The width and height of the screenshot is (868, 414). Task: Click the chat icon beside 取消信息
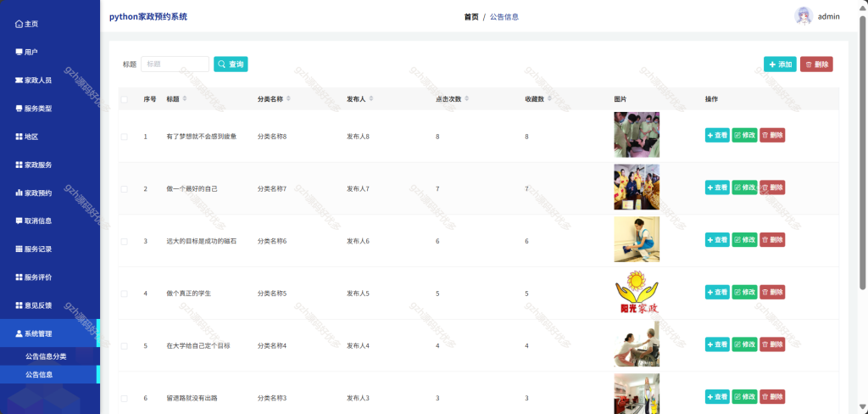pyautogui.click(x=19, y=221)
